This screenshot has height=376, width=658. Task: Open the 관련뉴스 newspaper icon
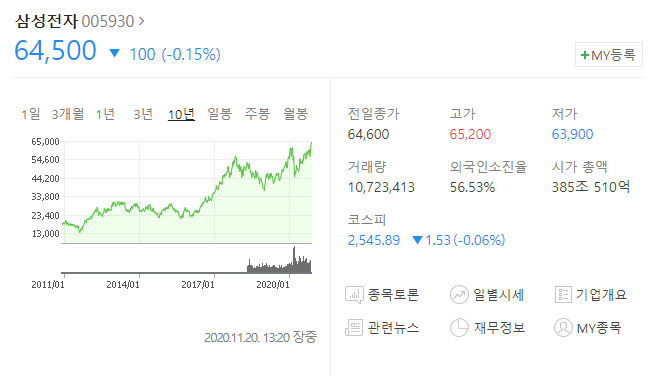pos(354,328)
